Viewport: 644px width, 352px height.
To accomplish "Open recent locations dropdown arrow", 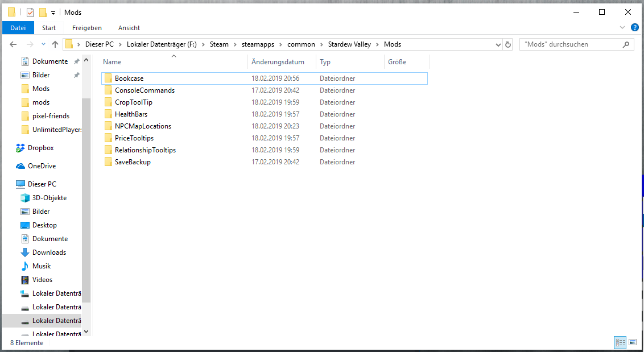I will click(43, 44).
